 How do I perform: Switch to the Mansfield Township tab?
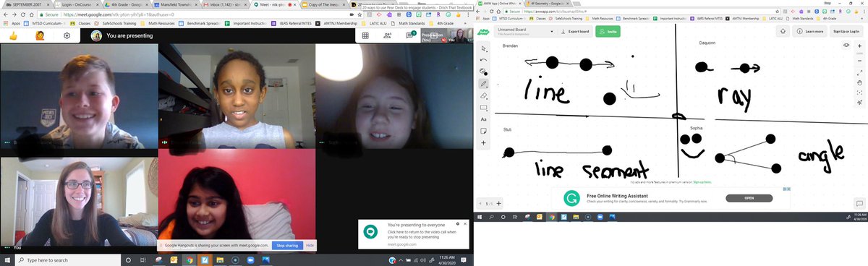point(176,4)
